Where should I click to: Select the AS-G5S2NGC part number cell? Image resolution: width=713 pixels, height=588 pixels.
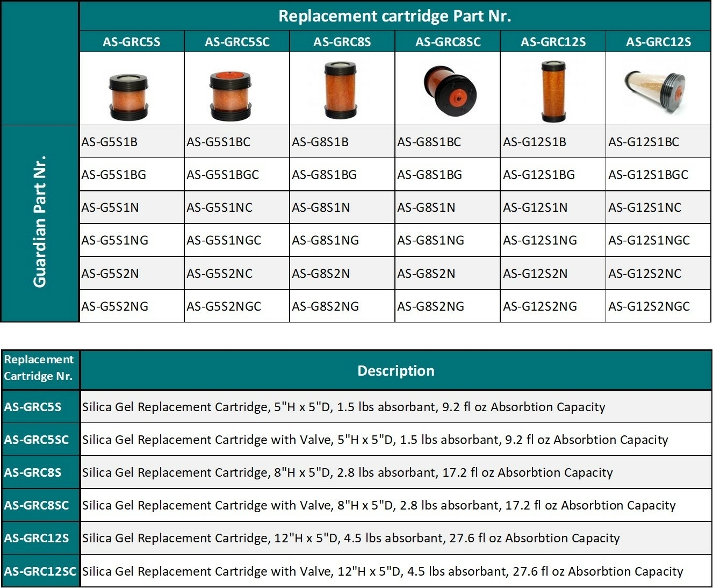coord(224,306)
